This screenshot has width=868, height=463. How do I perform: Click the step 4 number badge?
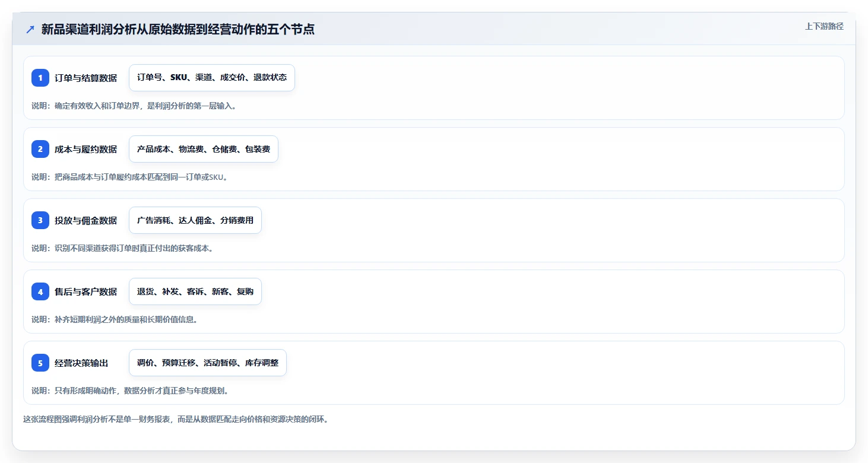click(40, 291)
